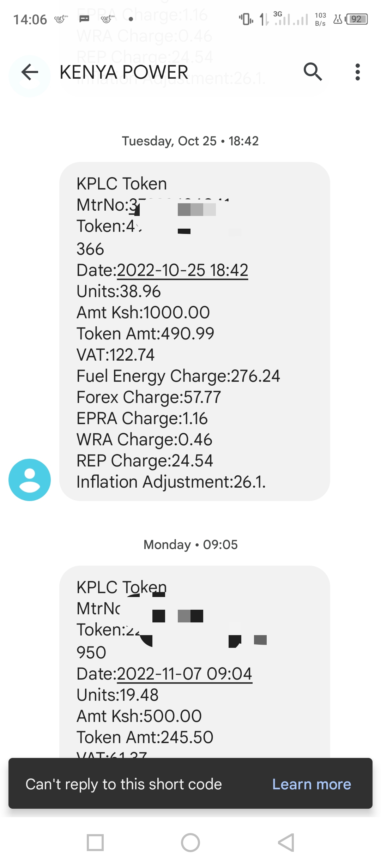Open search in the conversation
This screenshot has width=381, height=868.
(313, 72)
